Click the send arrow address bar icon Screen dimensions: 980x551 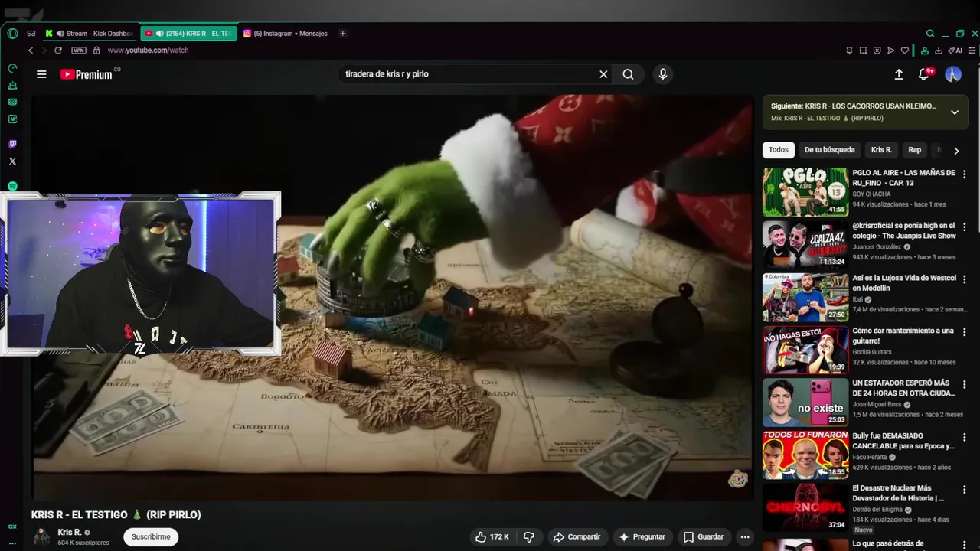point(890,51)
